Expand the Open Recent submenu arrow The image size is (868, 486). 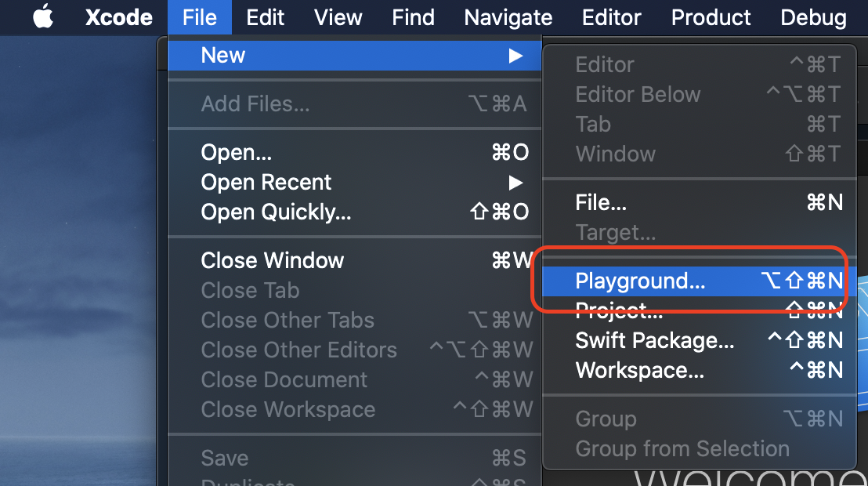[x=515, y=183]
